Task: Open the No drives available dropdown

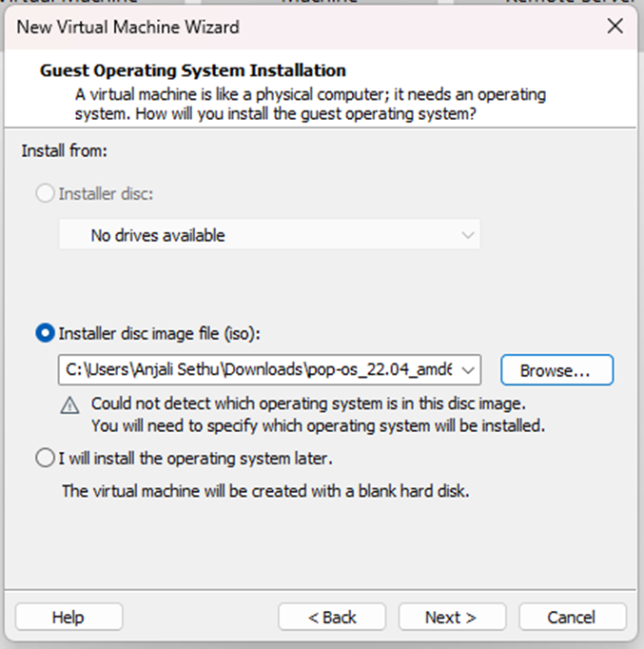Action: coord(269,235)
